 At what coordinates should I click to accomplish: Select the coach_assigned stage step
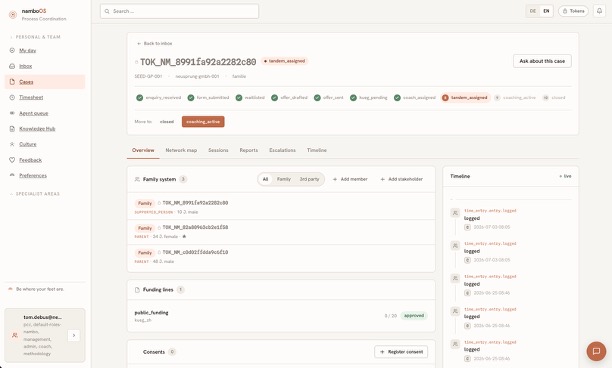coord(415,98)
